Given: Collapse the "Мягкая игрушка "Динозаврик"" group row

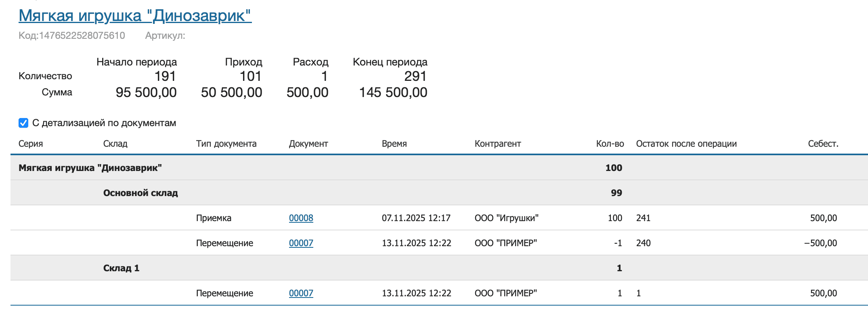Looking at the screenshot, I should (x=92, y=168).
